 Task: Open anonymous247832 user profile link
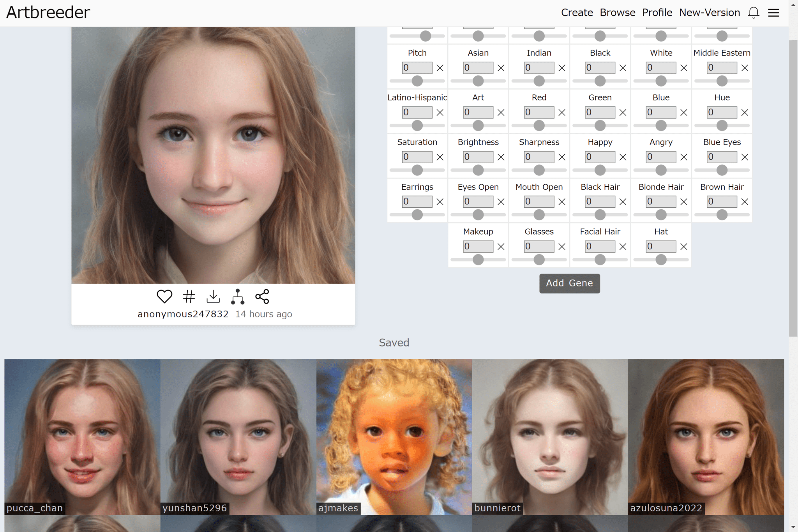183,314
